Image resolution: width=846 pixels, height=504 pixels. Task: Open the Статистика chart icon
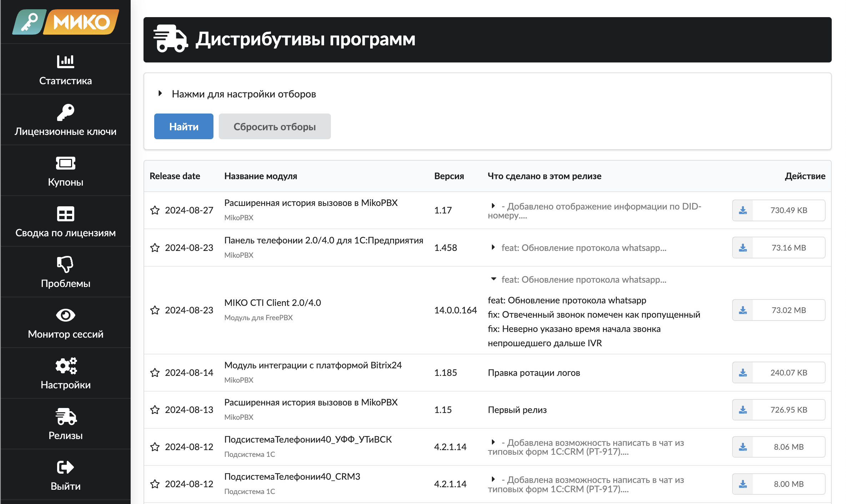point(66,61)
